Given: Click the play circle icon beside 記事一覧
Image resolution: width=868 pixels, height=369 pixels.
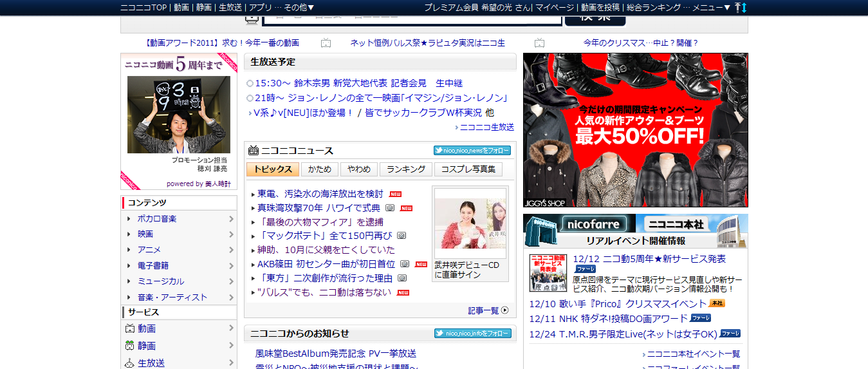Looking at the screenshot, I should coord(504,310).
